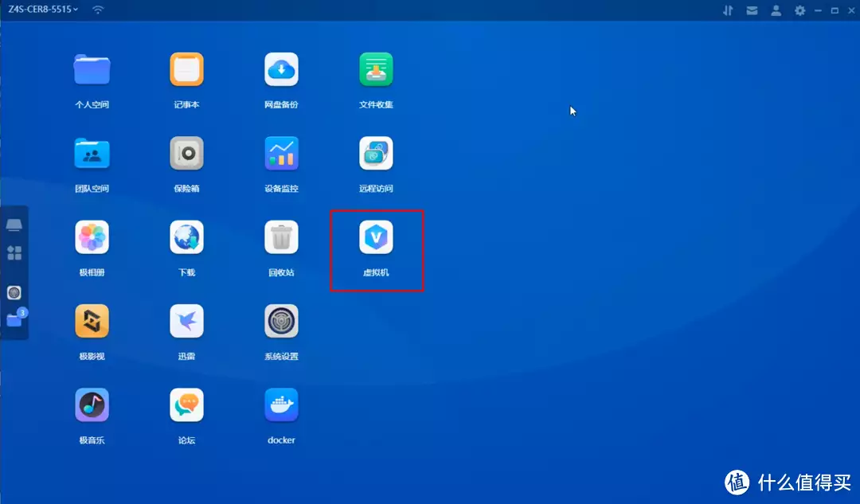Screen dimensions: 860x504
Task: Click the Wi-Fi connection status icon
Action: coord(98,10)
